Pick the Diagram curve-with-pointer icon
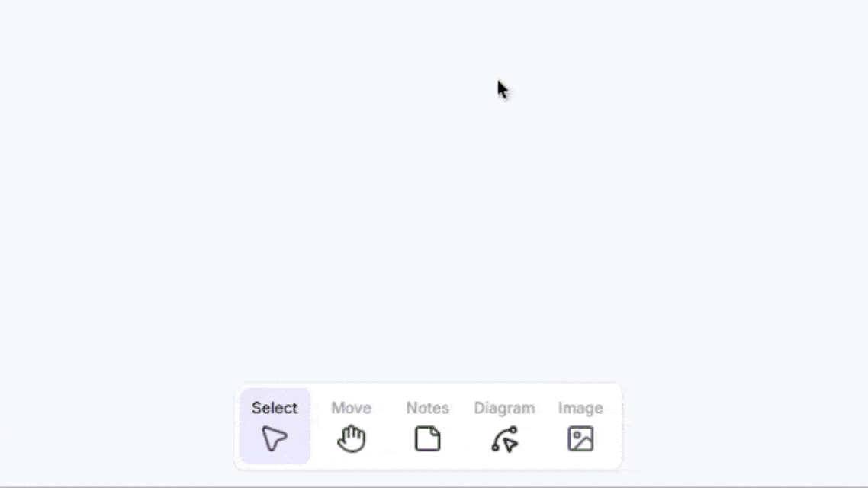 click(504, 438)
